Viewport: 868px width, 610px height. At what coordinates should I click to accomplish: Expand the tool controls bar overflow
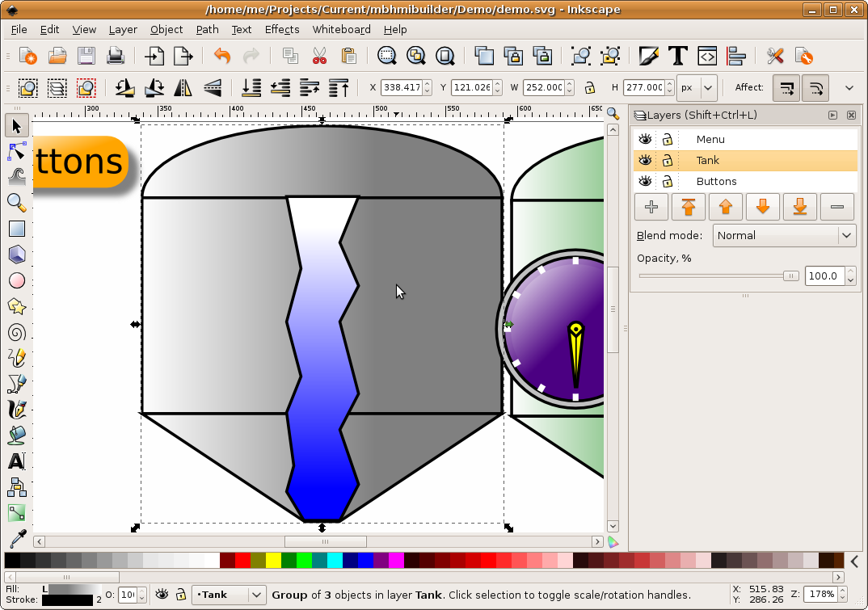849,87
